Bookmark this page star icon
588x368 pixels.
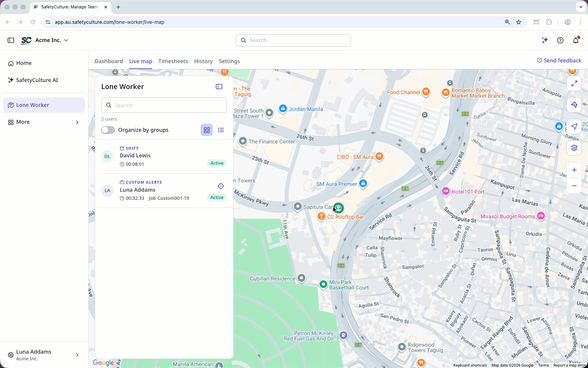pos(519,22)
